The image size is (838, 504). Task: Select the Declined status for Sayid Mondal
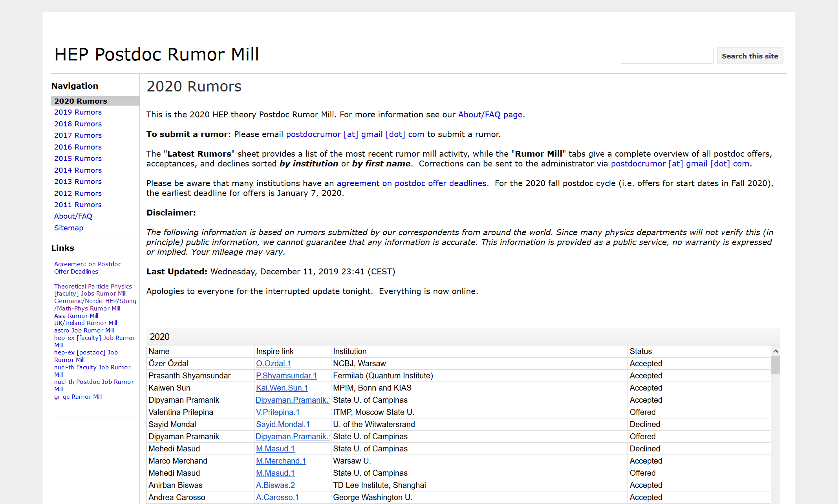699,424
